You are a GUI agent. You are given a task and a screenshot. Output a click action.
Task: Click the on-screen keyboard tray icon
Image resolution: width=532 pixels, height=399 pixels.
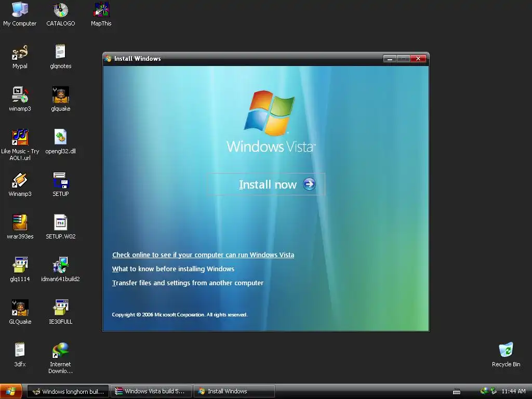457,392
